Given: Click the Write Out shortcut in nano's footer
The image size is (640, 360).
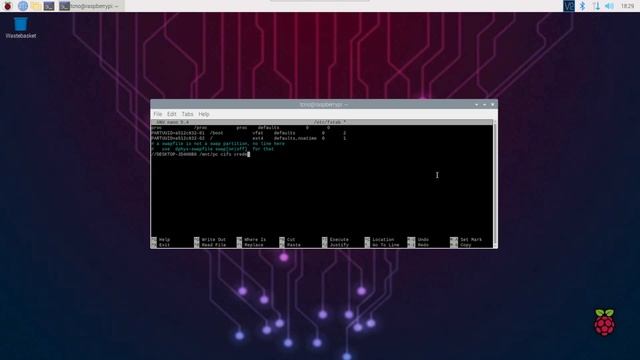Looking at the screenshot, I should [x=210, y=240].
